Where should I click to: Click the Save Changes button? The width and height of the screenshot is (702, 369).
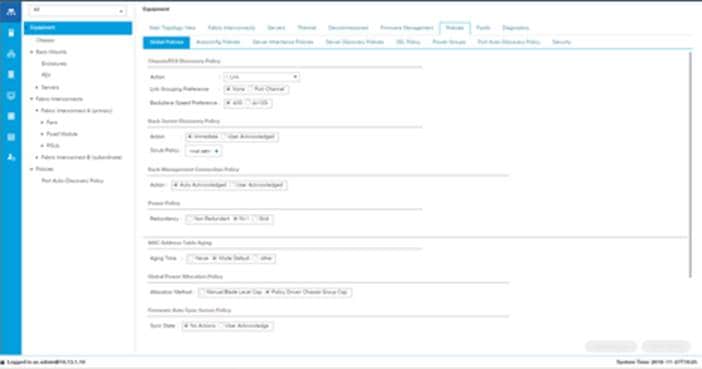pyautogui.click(x=611, y=346)
